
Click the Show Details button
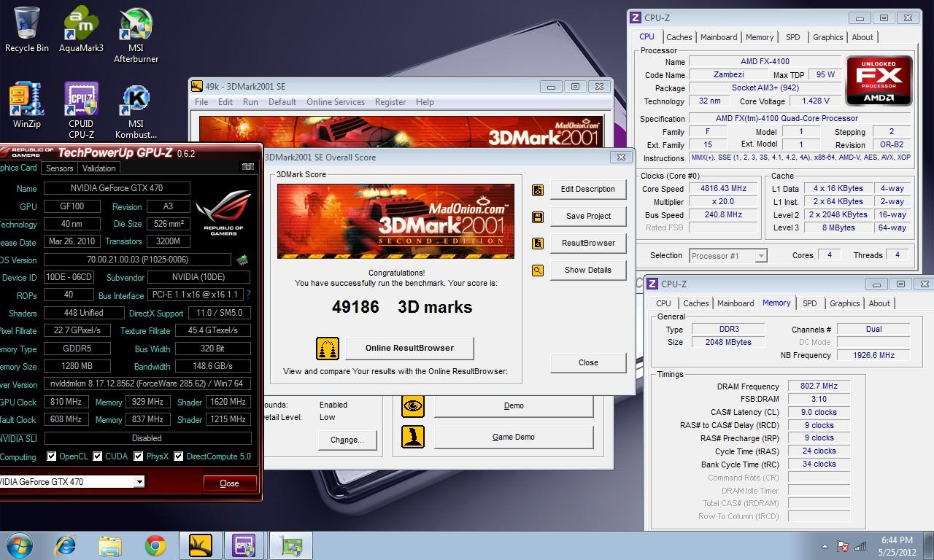588,271
